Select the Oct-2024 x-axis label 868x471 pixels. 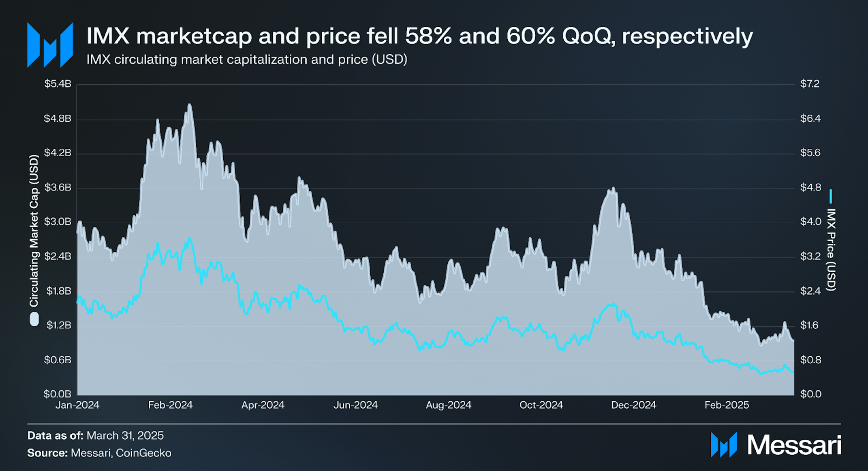541,405
